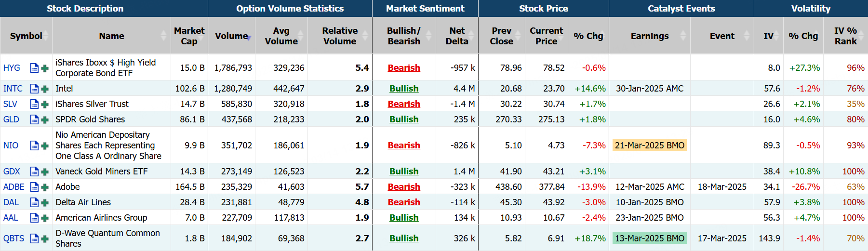Toggle the sort arrow on the Volume column
This screenshot has width=868, height=251.
[x=249, y=37]
